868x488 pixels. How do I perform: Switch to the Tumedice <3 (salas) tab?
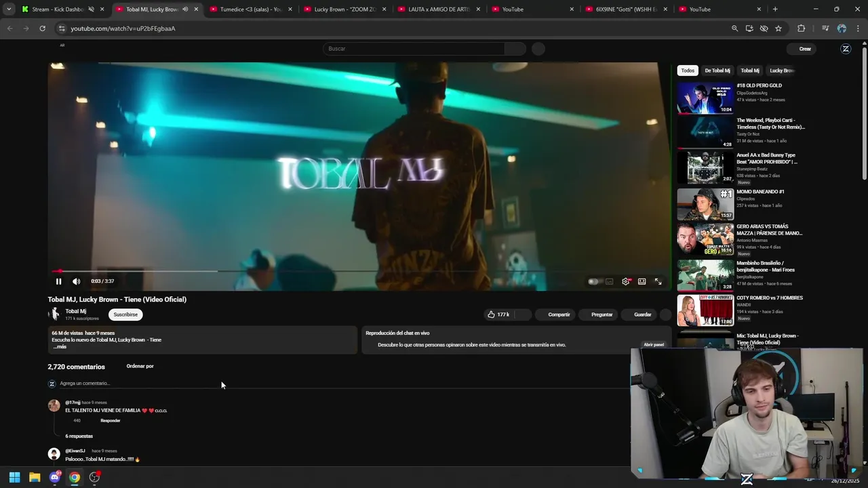coord(252,9)
